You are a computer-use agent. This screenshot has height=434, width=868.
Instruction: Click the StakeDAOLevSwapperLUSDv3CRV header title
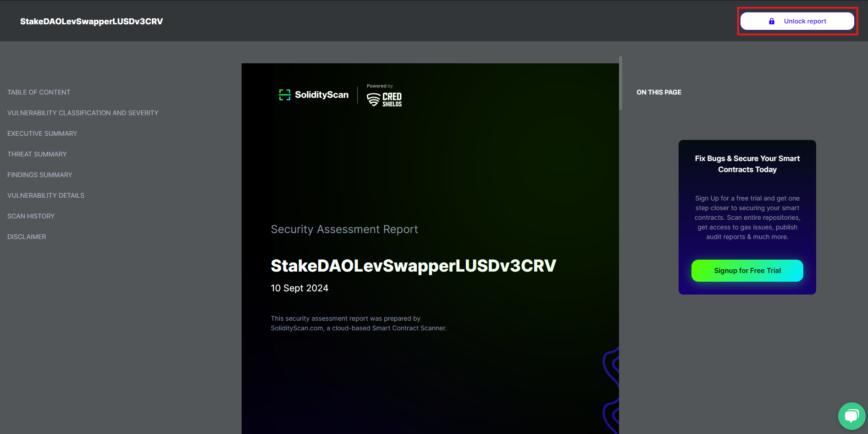tap(91, 22)
